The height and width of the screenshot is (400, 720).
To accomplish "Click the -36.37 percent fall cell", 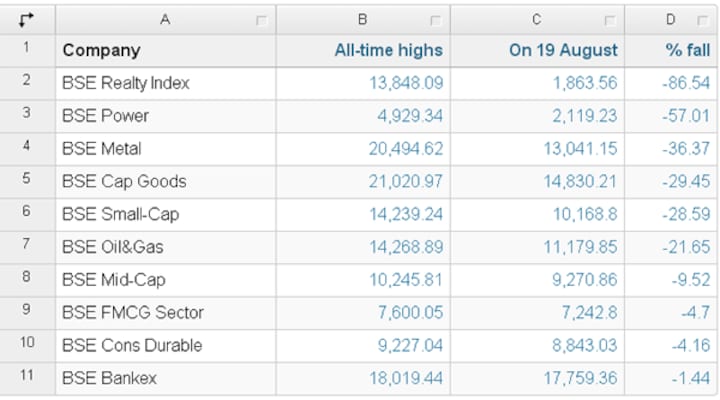I will point(671,149).
